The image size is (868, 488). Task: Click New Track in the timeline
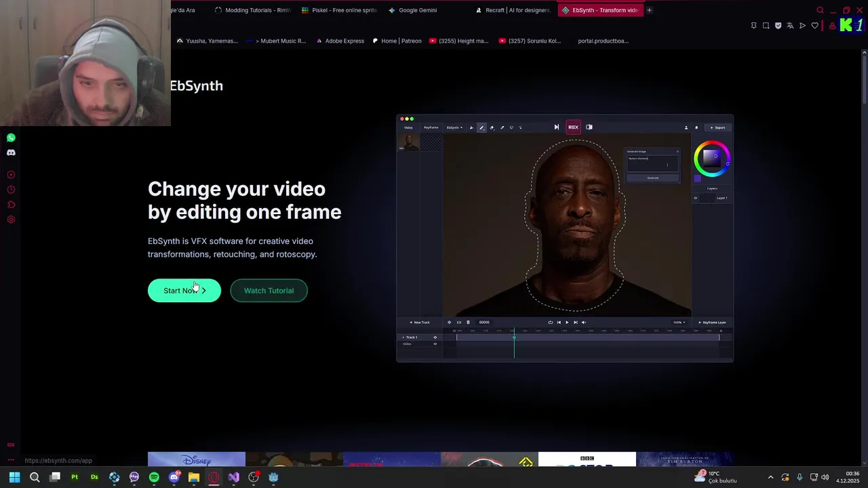click(420, 323)
